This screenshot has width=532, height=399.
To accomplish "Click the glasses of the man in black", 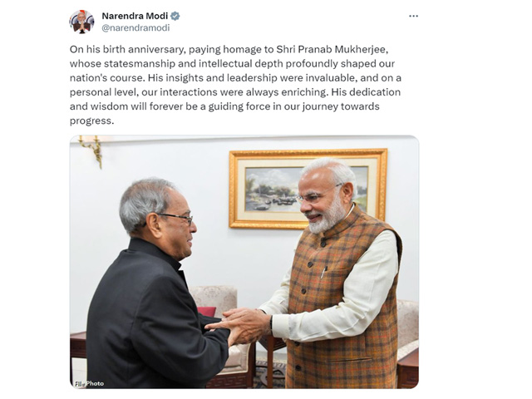I will tap(176, 218).
